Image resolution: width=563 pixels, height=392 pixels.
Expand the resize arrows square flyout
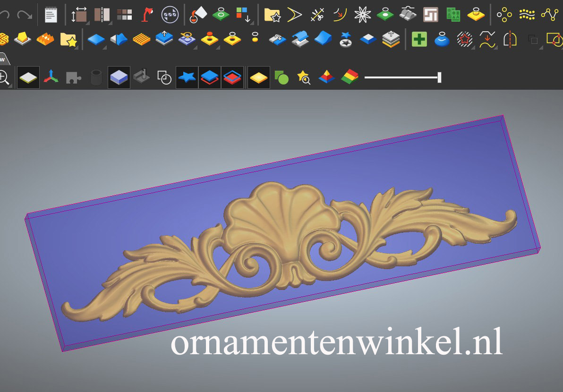click(x=87, y=23)
